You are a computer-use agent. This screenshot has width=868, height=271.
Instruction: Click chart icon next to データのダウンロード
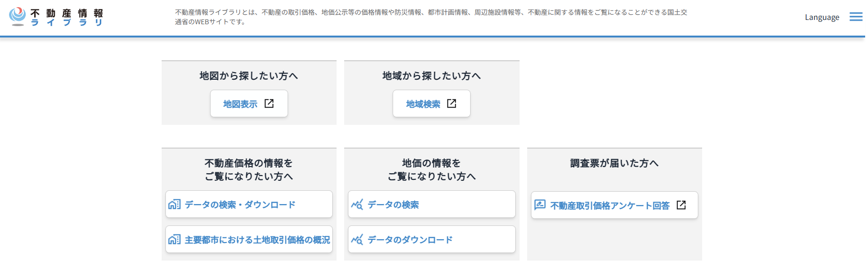tap(357, 240)
